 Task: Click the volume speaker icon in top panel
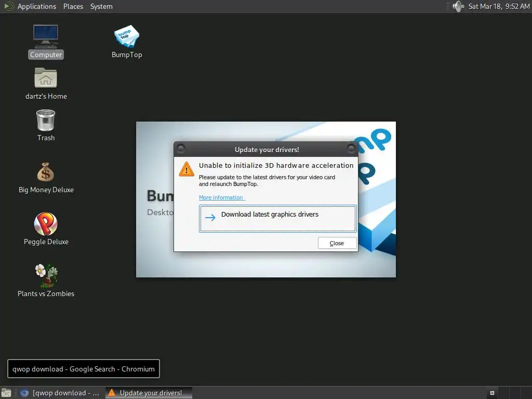(458, 6)
